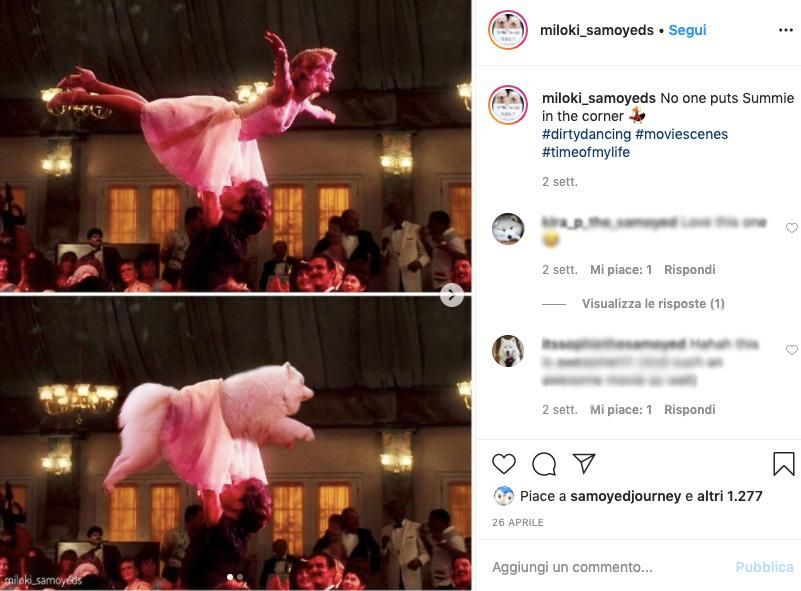The width and height of the screenshot is (801, 591).
Task: Save post with bookmark icon
Action: [783, 464]
